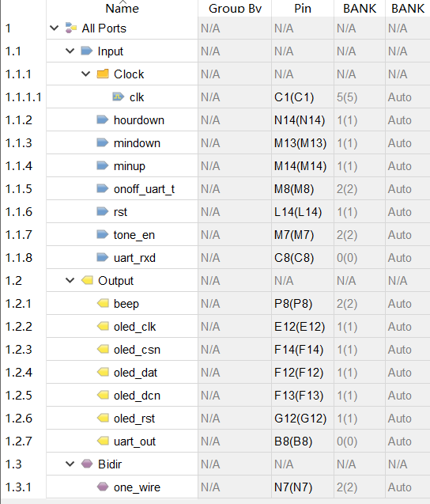Click Auto bank cell for tone_en

click(408, 235)
